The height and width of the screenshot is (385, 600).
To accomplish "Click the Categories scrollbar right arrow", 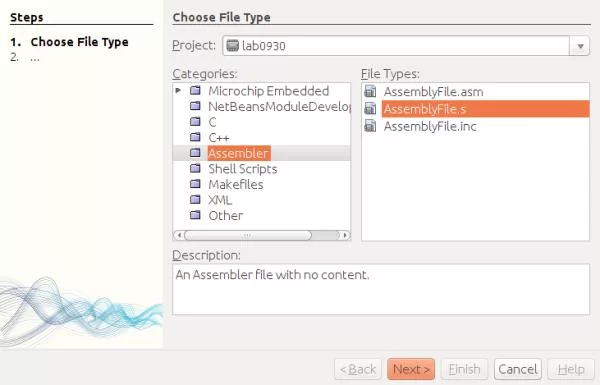I will (x=346, y=235).
